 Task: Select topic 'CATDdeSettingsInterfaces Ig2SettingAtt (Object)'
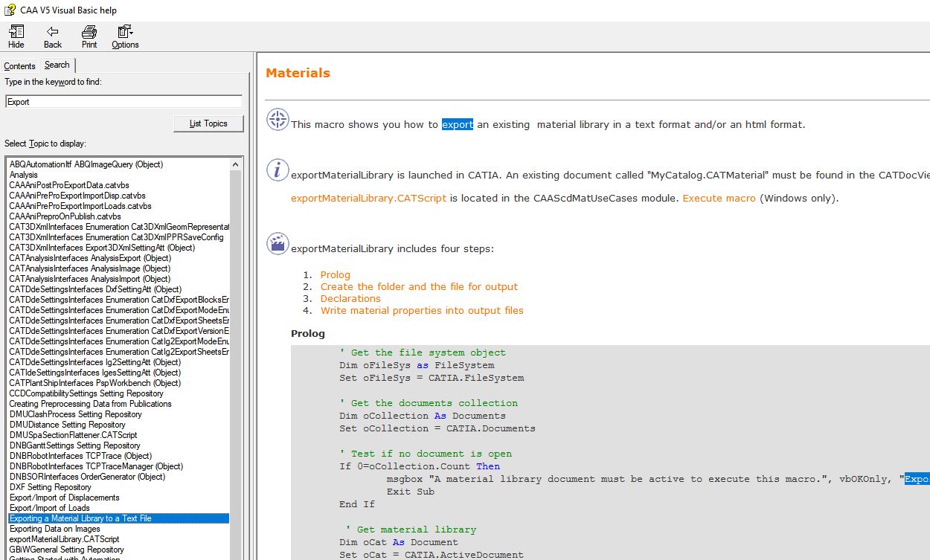95,362
